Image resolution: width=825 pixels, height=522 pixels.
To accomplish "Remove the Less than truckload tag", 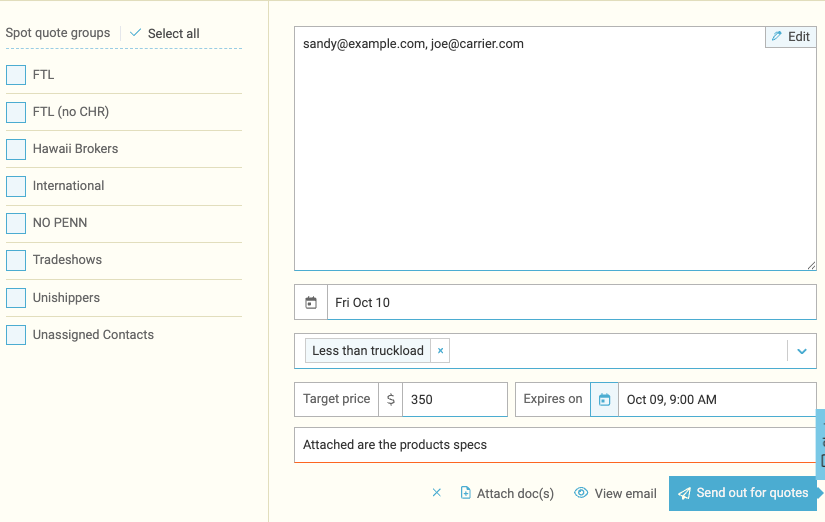I will tap(440, 350).
